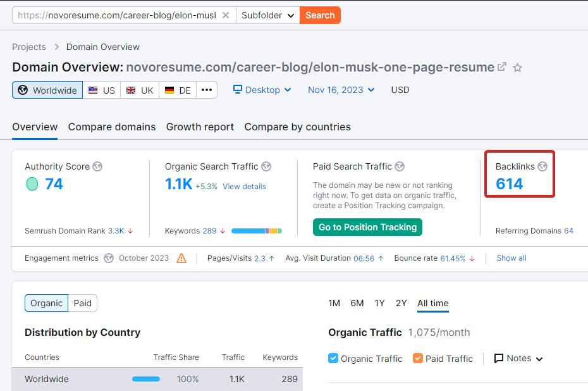
Task: Click the US flag icon
Action: tap(93, 90)
